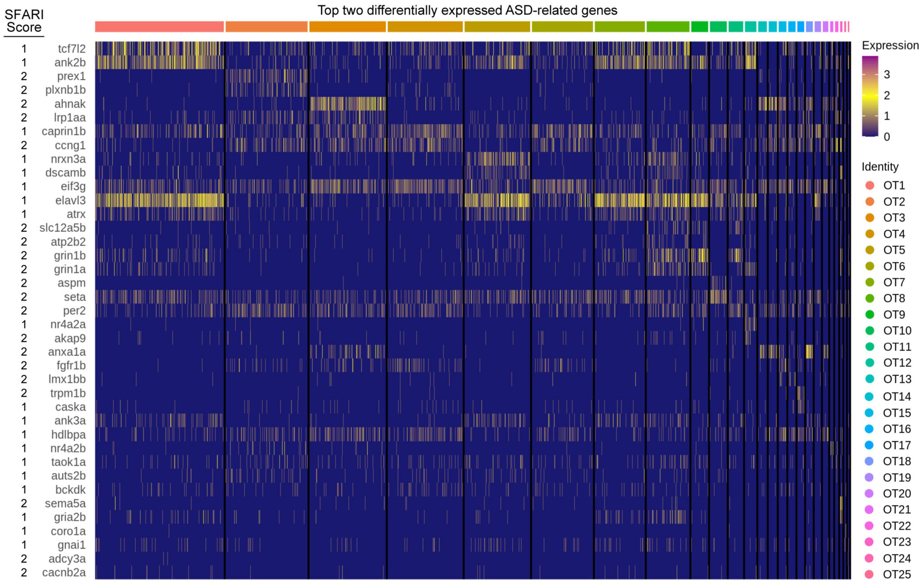
Task: Select the sema5a gene label
Action: pos(65,503)
